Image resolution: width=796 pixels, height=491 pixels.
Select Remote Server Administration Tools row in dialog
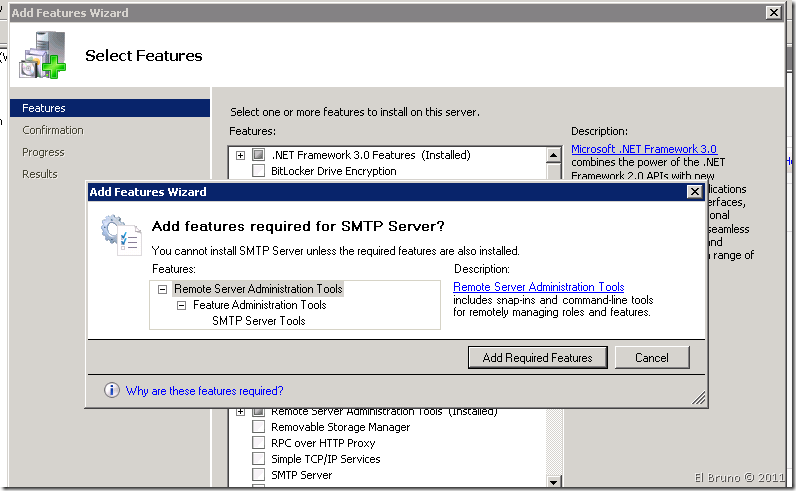[258, 289]
